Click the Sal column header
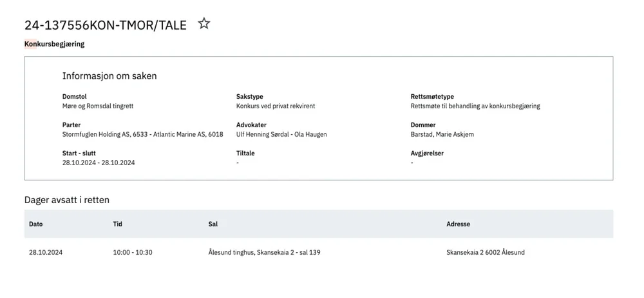 [x=213, y=224]
